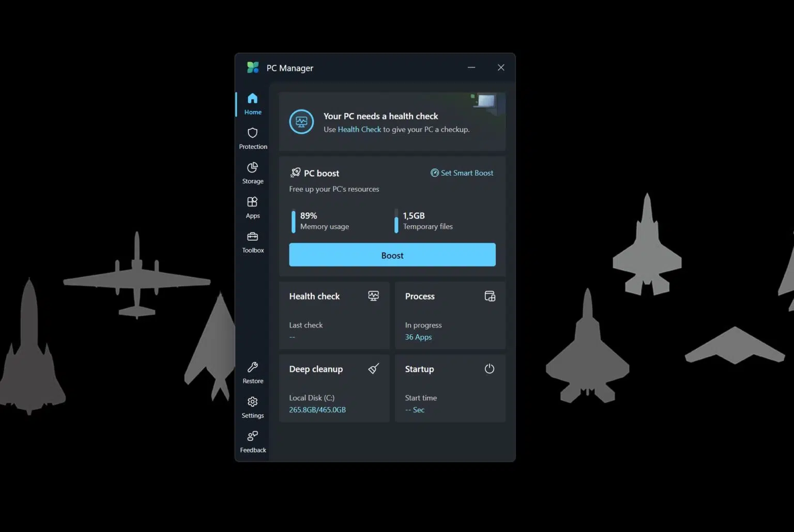Open the Feedback option

click(253, 442)
